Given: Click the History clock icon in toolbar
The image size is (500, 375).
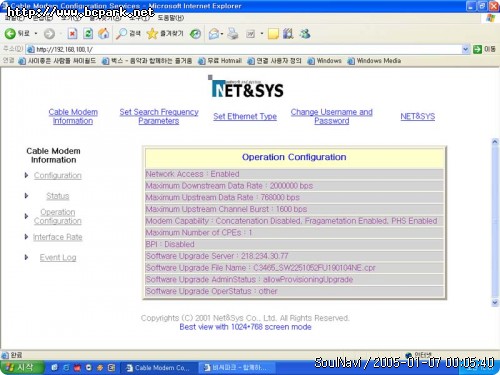Looking at the screenshot, I should pyautogui.click(x=195, y=34).
